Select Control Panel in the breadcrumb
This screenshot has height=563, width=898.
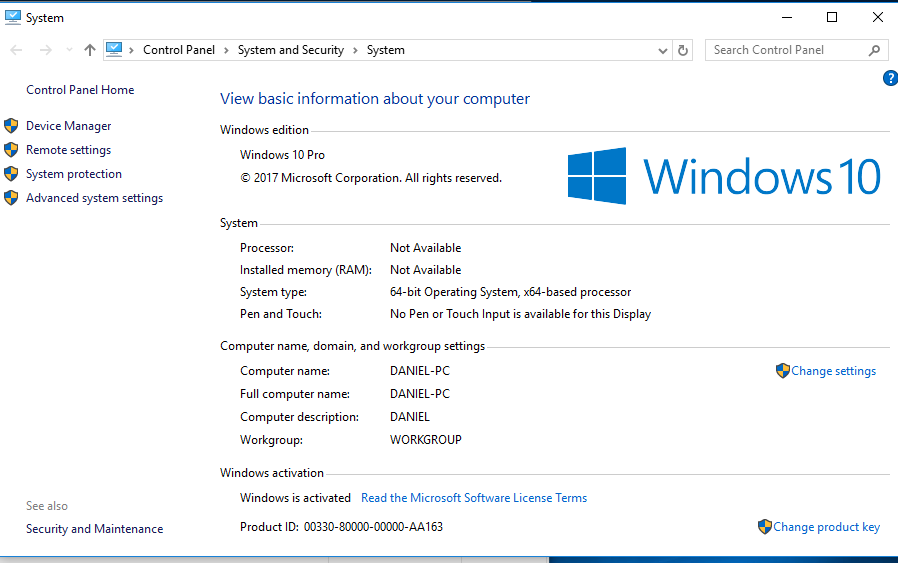pos(179,50)
